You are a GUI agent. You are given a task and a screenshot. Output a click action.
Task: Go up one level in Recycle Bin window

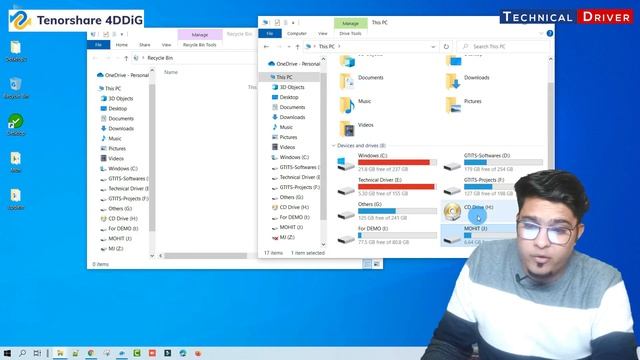[x=126, y=58]
